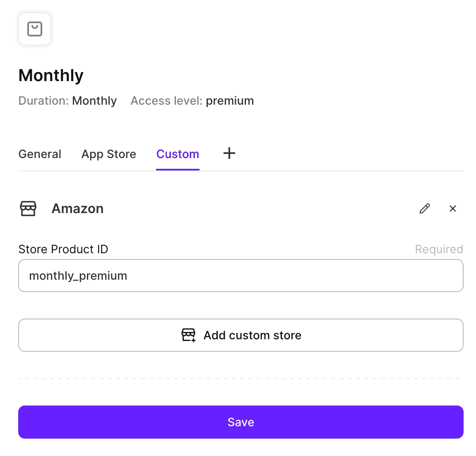
Task: Remove the Amazon custom store
Action: pyautogui.click(x=453, y=209)
